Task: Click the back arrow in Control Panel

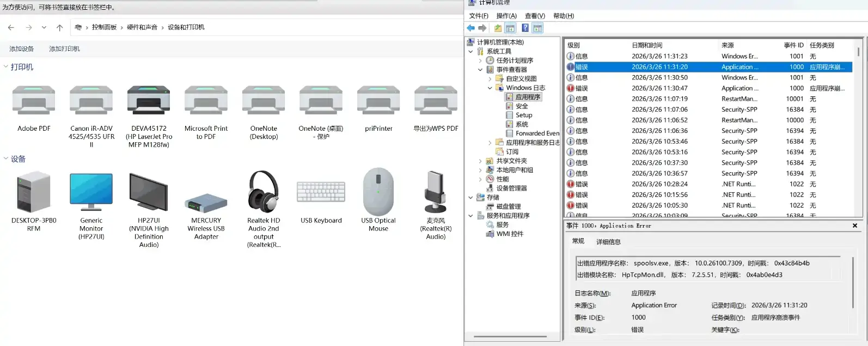Action: click(11, 27)
